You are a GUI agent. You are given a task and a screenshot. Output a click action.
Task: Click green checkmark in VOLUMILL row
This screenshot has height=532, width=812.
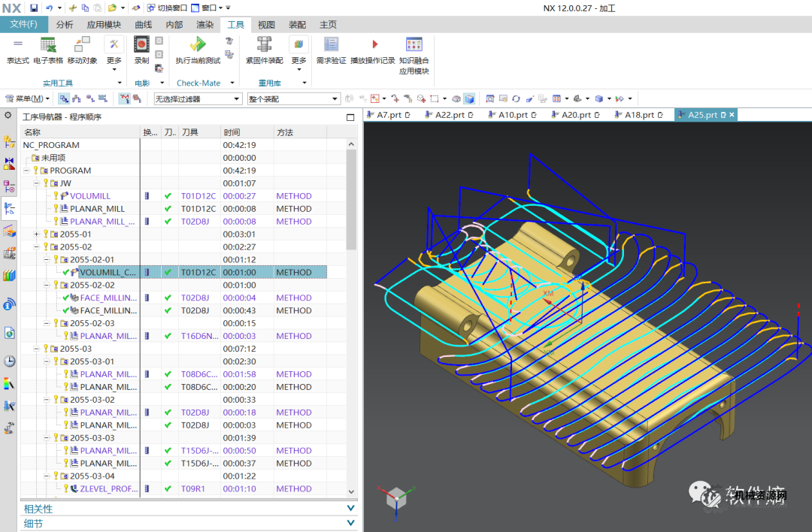tap(168, 196)
